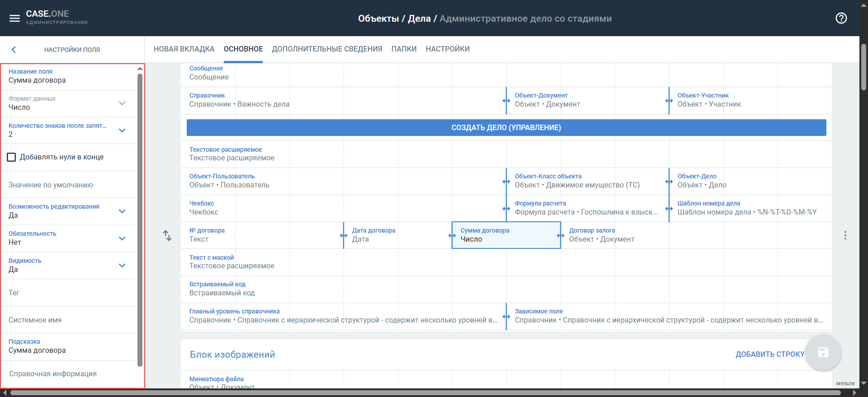Click resize handle before Зависимое поле

pyautogui.click(x=506, y=316)
